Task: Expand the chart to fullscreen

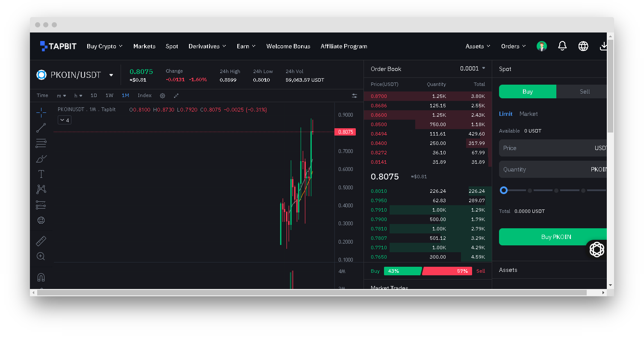Action: (x=176, y=96)
